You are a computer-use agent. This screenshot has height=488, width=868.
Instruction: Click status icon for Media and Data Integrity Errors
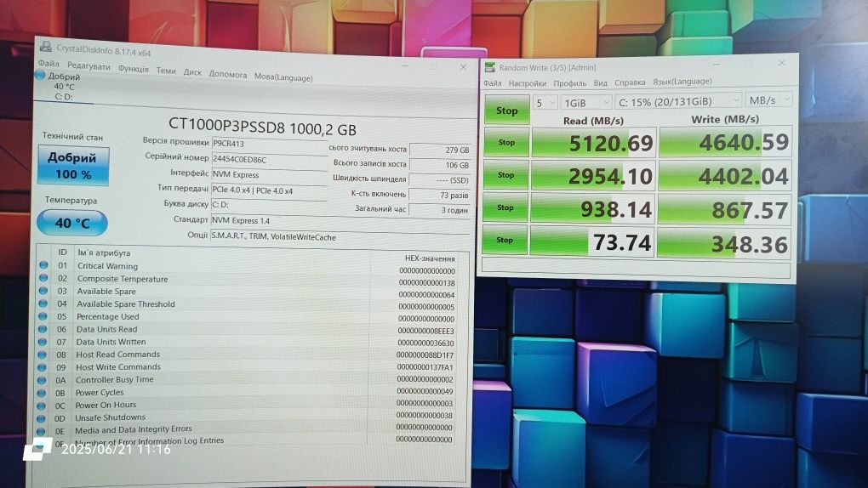pyautogui.click(x=40, y=431)
